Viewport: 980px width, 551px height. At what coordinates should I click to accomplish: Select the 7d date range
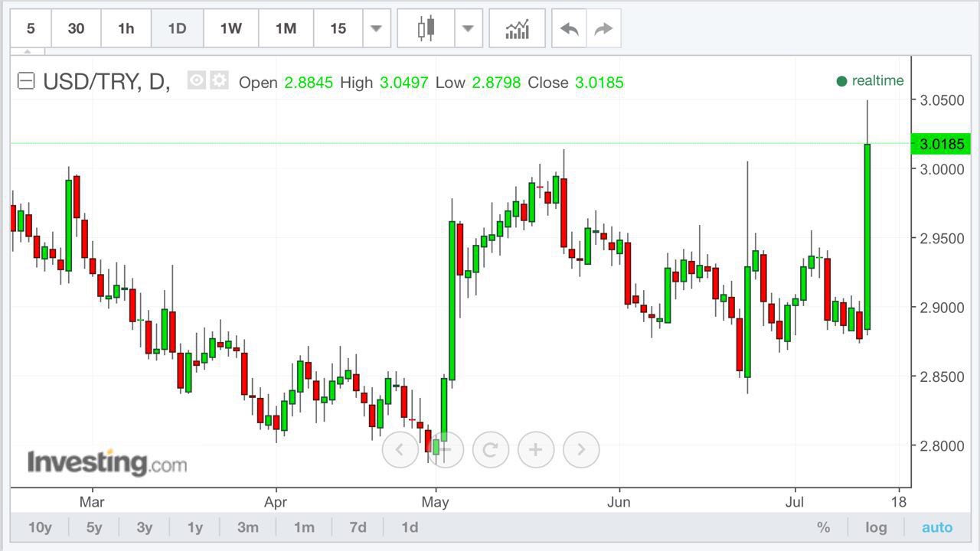358,527
